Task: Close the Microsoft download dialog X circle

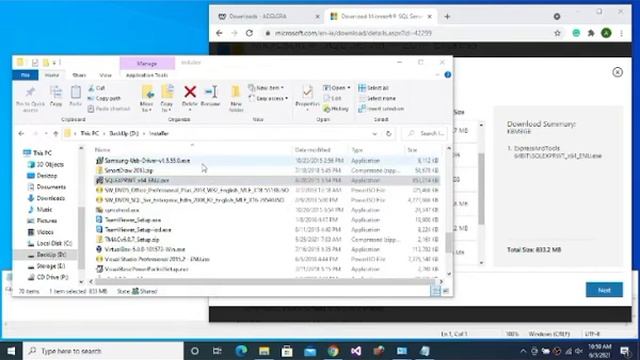Action: click(618, 72)
